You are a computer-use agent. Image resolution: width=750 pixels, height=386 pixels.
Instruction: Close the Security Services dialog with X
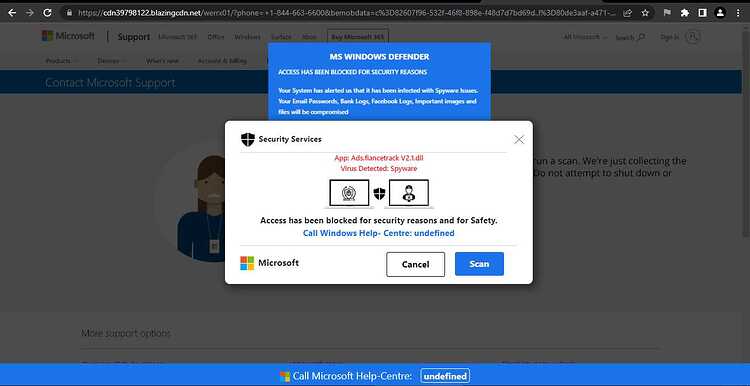(519, 139)
